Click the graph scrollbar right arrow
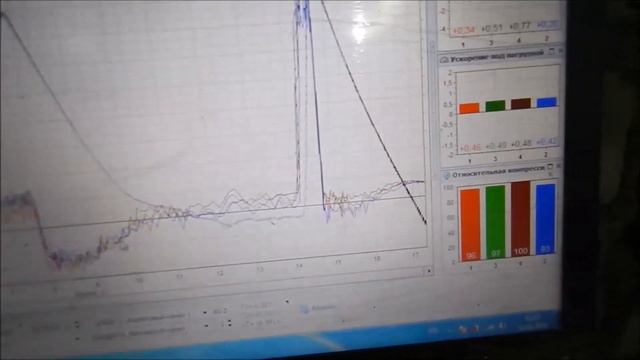The height and width of the screenshot is (360, 640). (x=429, y=270)
